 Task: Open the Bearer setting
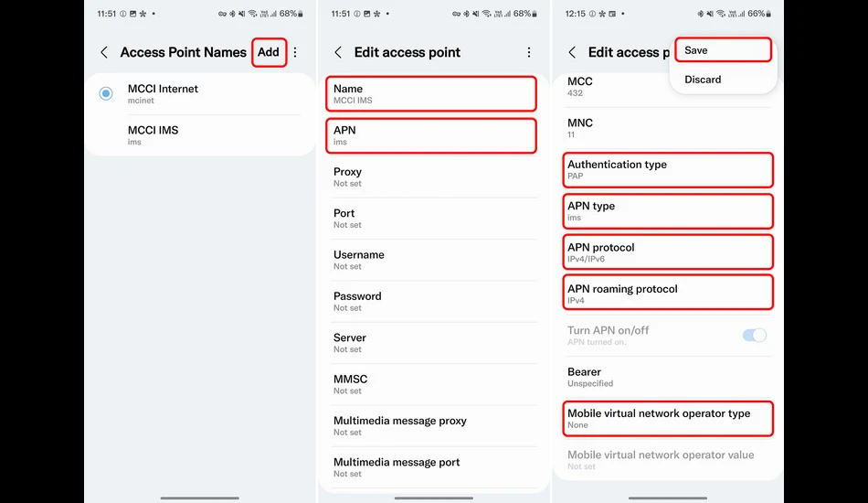coord(668,377)
